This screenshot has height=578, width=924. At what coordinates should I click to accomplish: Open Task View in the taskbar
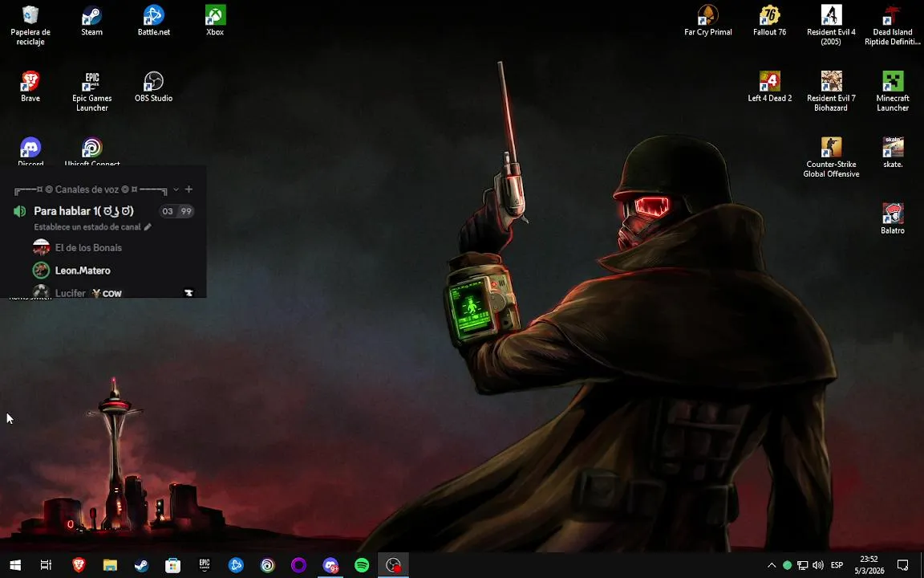coord(46,565)
